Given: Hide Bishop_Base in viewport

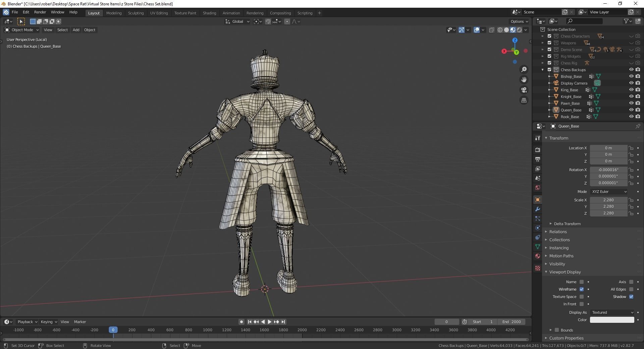Looking at the screenshot, I should pyautogui.click(x=631, y=77).
